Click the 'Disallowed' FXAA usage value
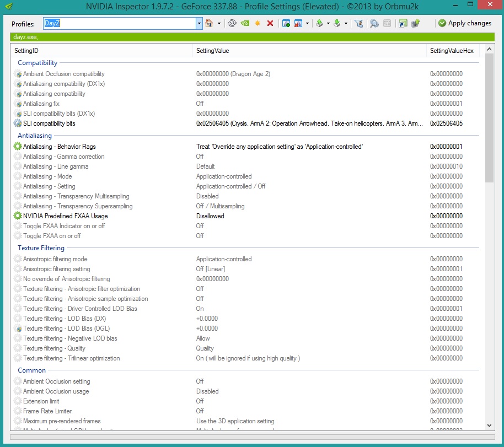Image resolution: width=504 pixels, height=447 pixels. 210,216
